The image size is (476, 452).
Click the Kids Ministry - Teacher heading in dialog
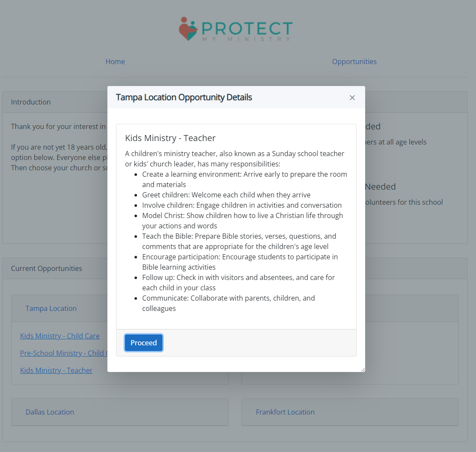[170, 138]
